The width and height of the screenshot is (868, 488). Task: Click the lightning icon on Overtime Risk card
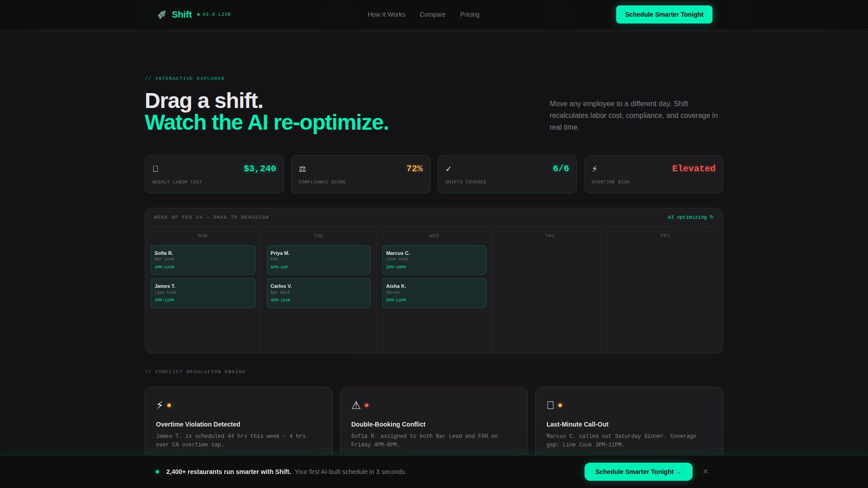(x=595, y=169)
